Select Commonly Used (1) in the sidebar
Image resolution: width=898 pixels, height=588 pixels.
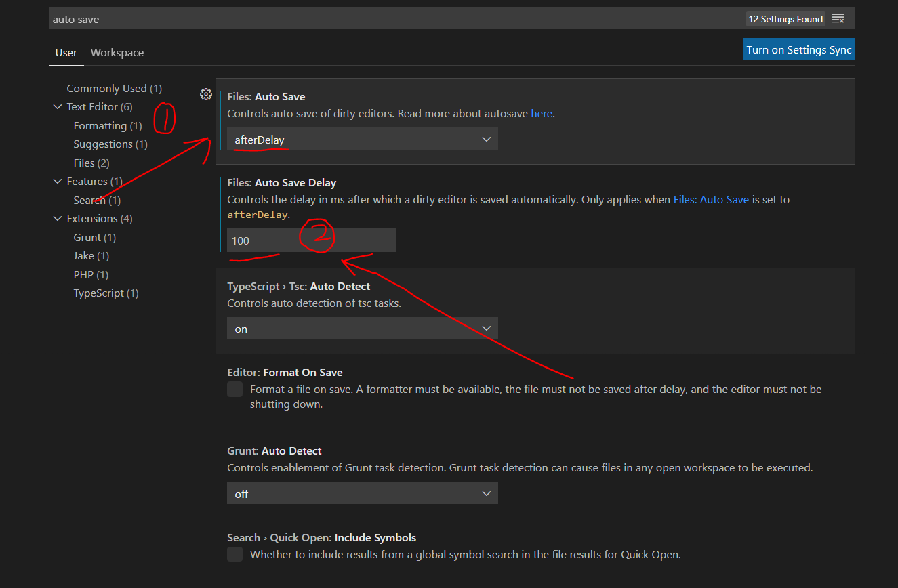(115, 88)
